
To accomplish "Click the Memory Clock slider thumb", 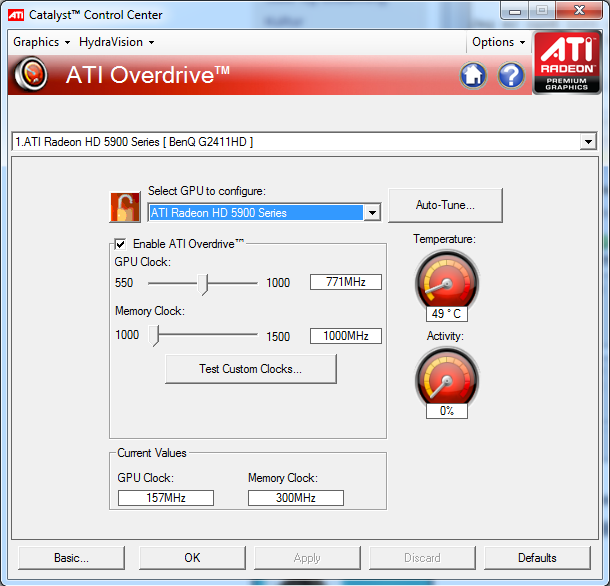I will pyautogui.click(x=154, y=336).
